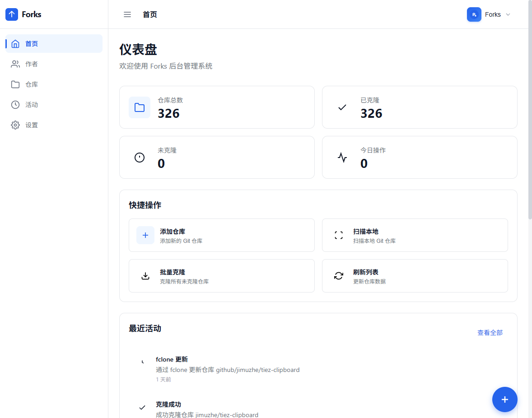
Task: Click the floating blue plus button
Action: point(504,399)
